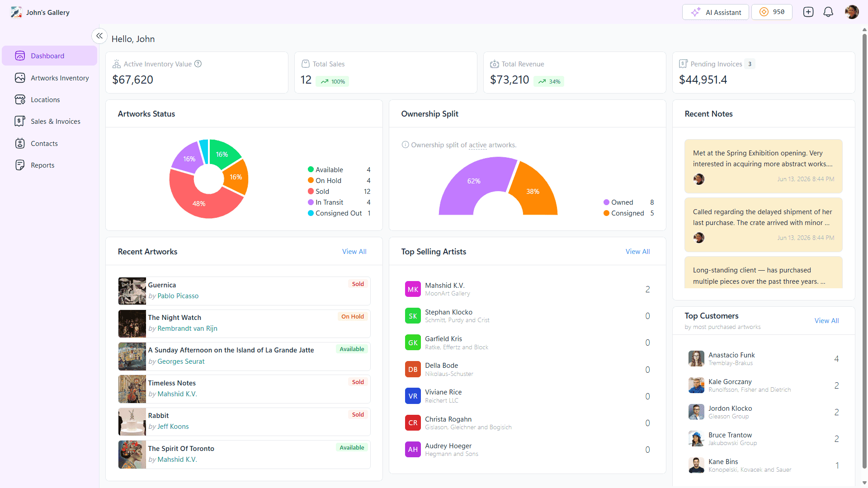Screen dimensions: 868x488
Task: Click the Total Sales icon
Action: coord(306,64)
